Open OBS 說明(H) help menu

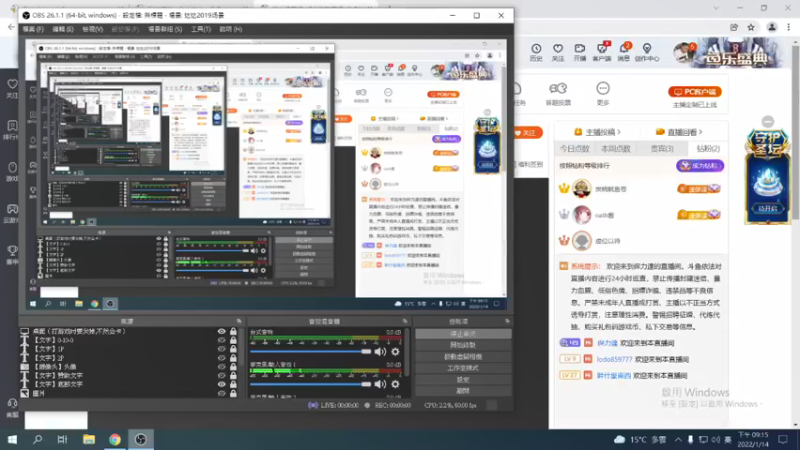click(231, 29)
